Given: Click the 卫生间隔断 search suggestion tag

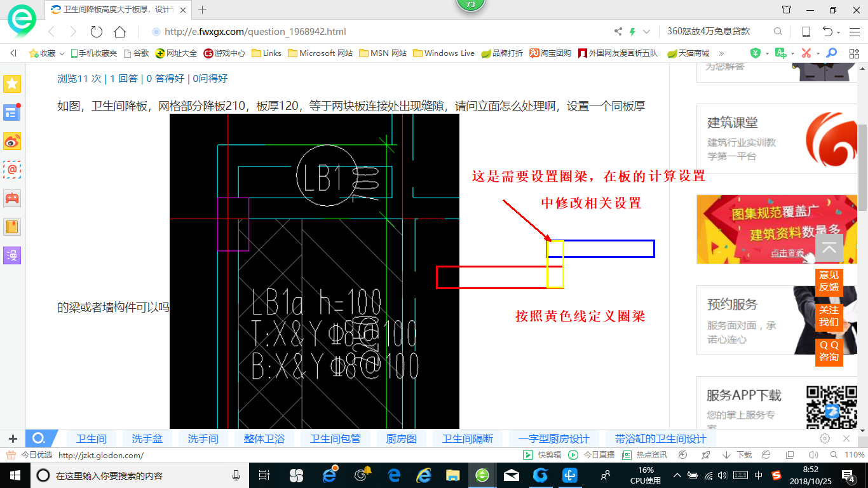Looking at the screenshot, I should pyautogui.click(x=468, y=438).
